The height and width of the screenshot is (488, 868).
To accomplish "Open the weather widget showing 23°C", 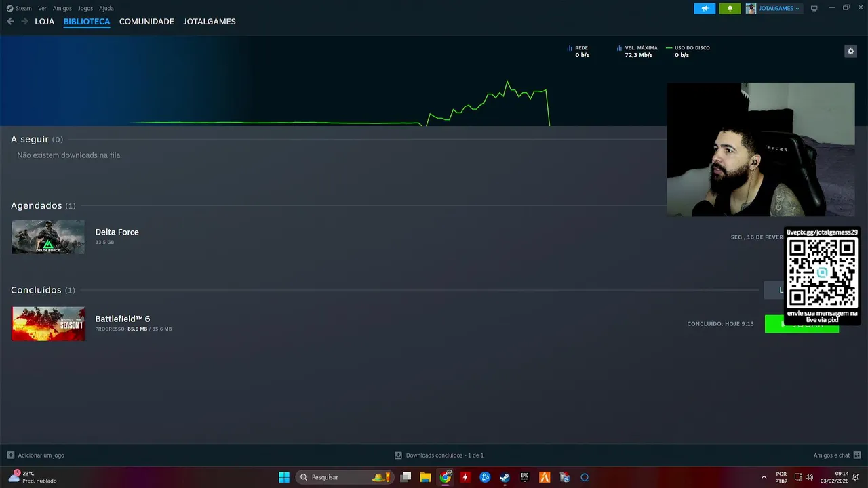I will coord(33,477).
